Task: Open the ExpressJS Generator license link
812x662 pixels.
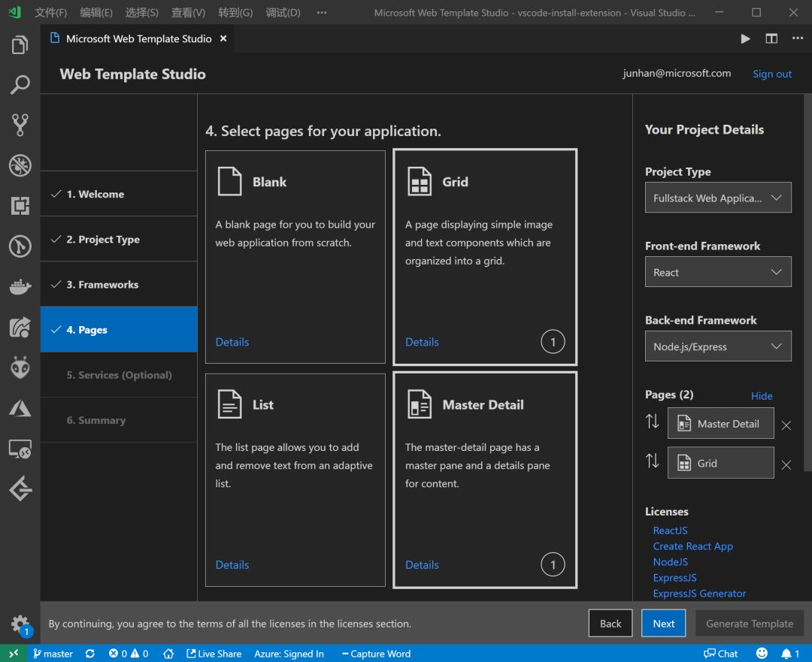Action: pos(699,593)
